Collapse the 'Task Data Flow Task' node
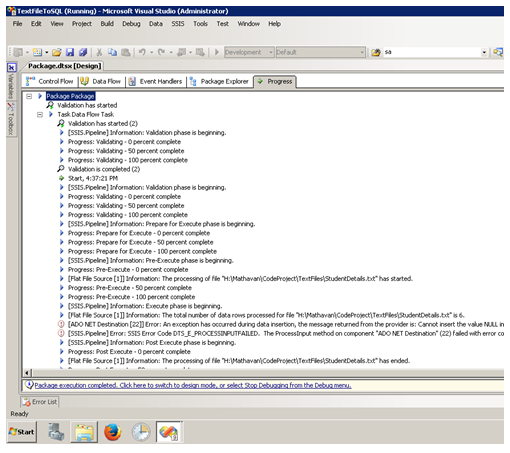510x453 pixels. click(40, 115)
